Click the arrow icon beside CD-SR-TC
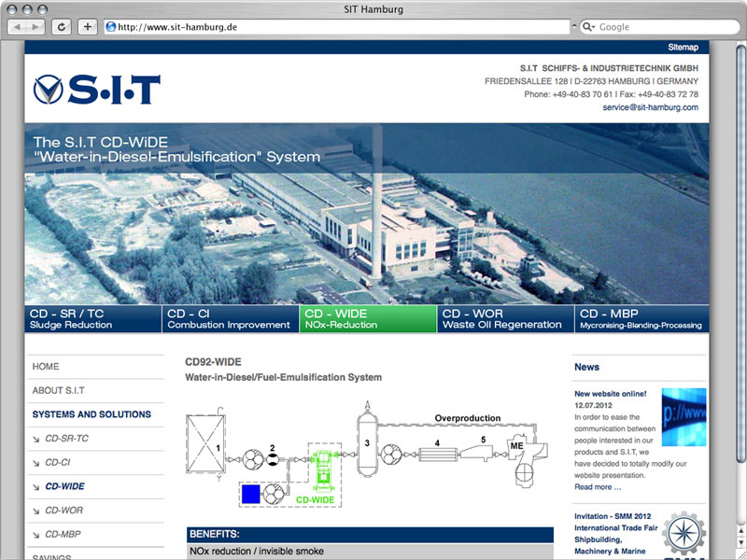The width and height of the screenshot is (747, 560). (35, 440)
